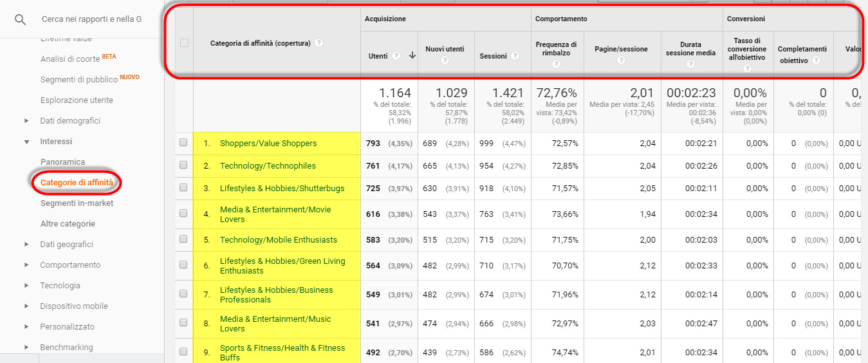Check the box for Health & Fitness Buffs row

[183, 352]
